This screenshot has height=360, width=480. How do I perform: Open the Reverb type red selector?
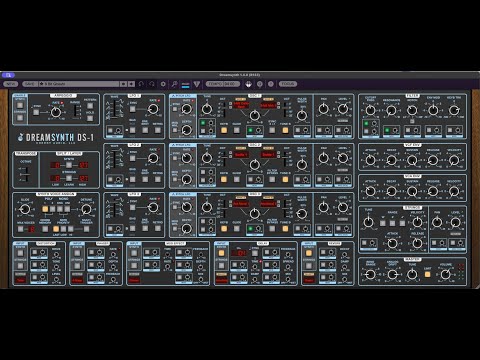309,280
